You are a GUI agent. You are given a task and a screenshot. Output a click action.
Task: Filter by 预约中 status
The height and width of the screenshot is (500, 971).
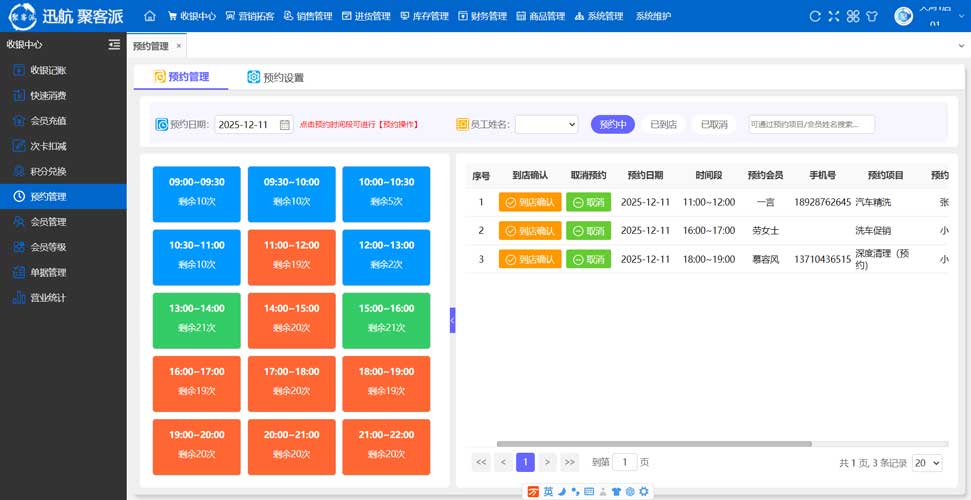pyautogui.click(x=612, y=125)
